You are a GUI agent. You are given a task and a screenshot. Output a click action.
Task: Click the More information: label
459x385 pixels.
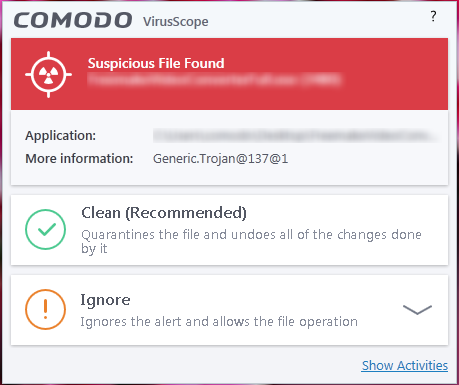[79, 159]
